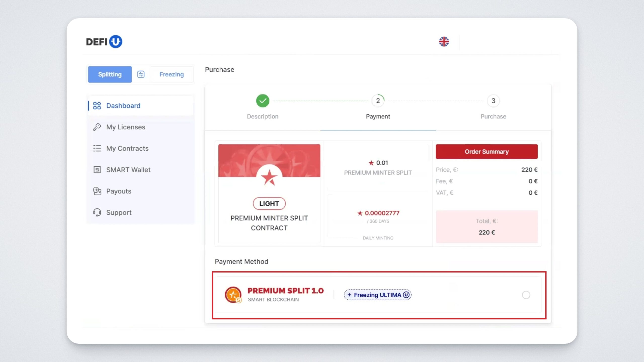
Task: Click the Payouts icon in sidebar
Action: 97,191
